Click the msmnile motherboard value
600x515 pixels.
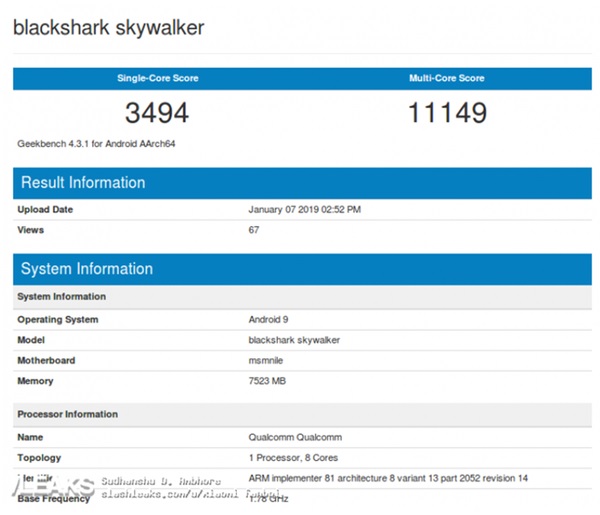coord(266,360)
